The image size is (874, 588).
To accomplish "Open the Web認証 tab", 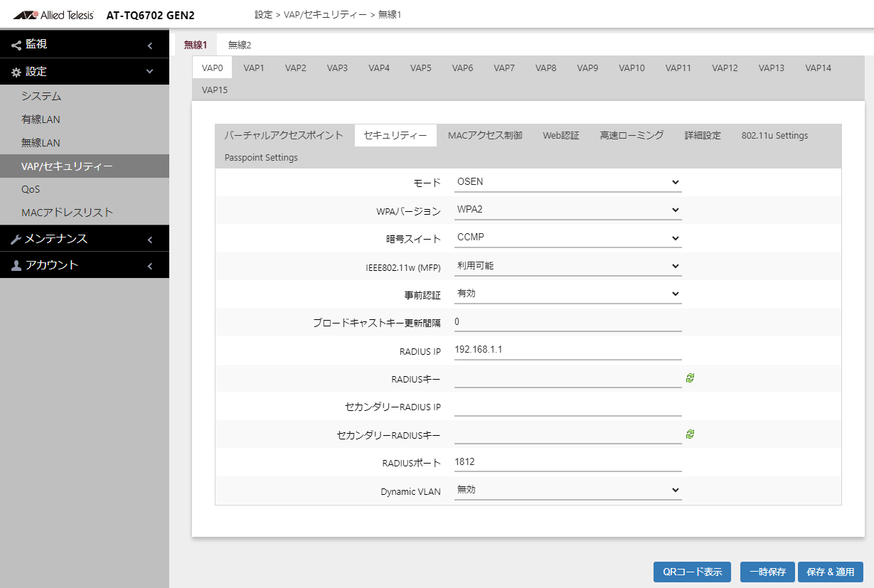I will pyautogui.click(x=561, y=135).
